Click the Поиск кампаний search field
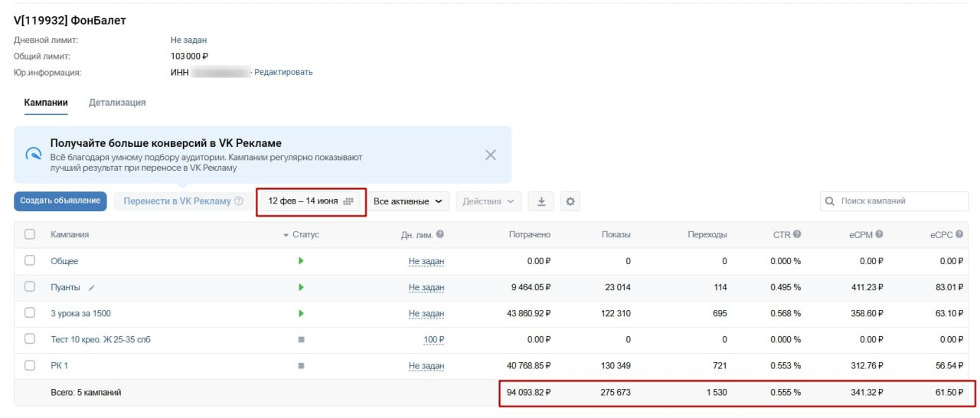 pyautogui.click(x=894, y=201)
